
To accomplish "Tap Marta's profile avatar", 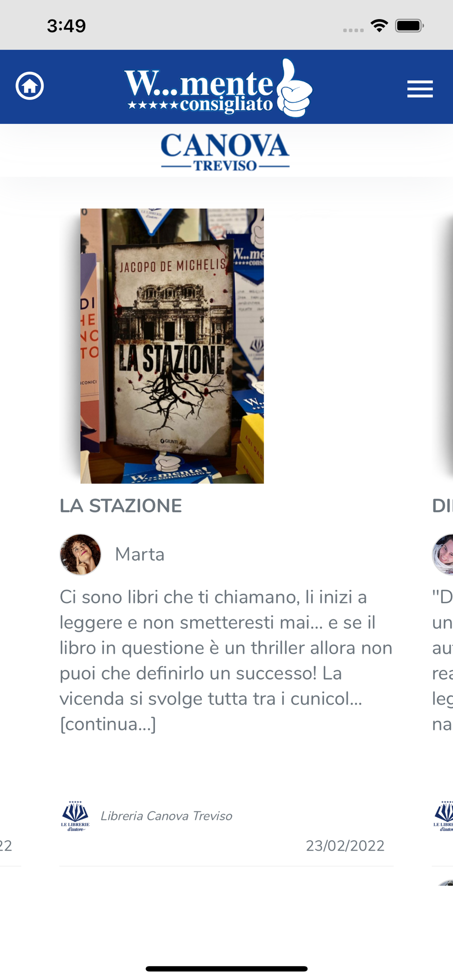I will coord(80,554).
